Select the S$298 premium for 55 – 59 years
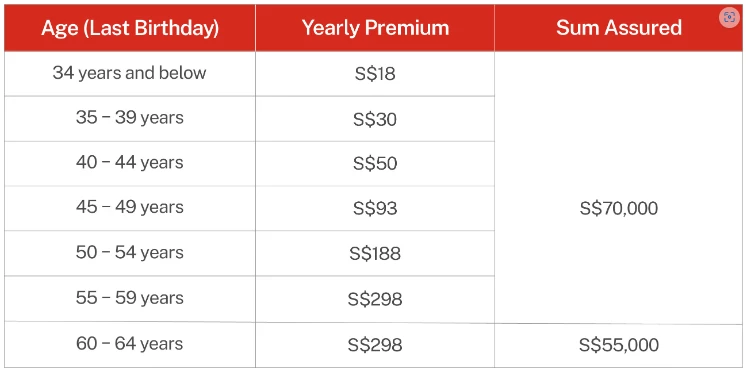The height and width of the screenshot is (372, 746). (375, 299)
